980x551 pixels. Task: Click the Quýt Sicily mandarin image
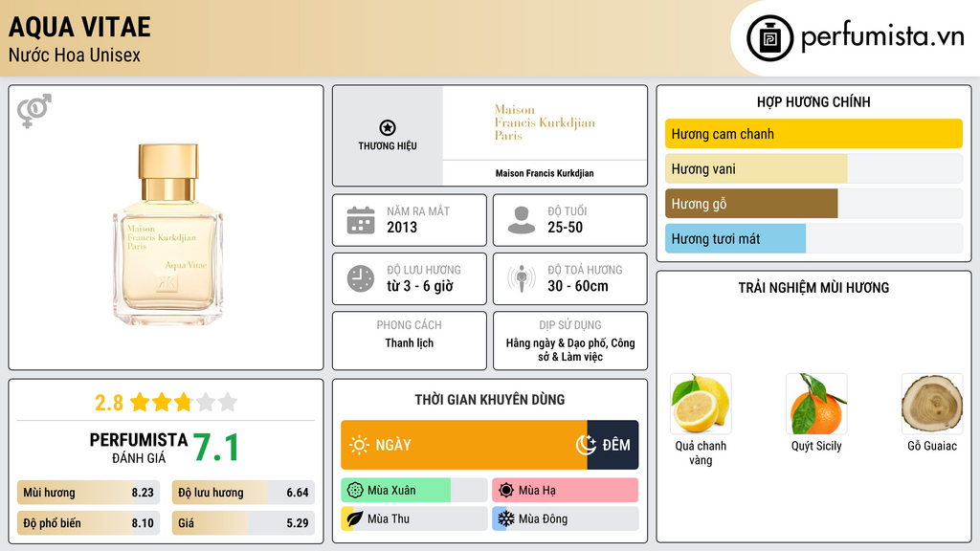pyautogui.click(x=816, y=404)
